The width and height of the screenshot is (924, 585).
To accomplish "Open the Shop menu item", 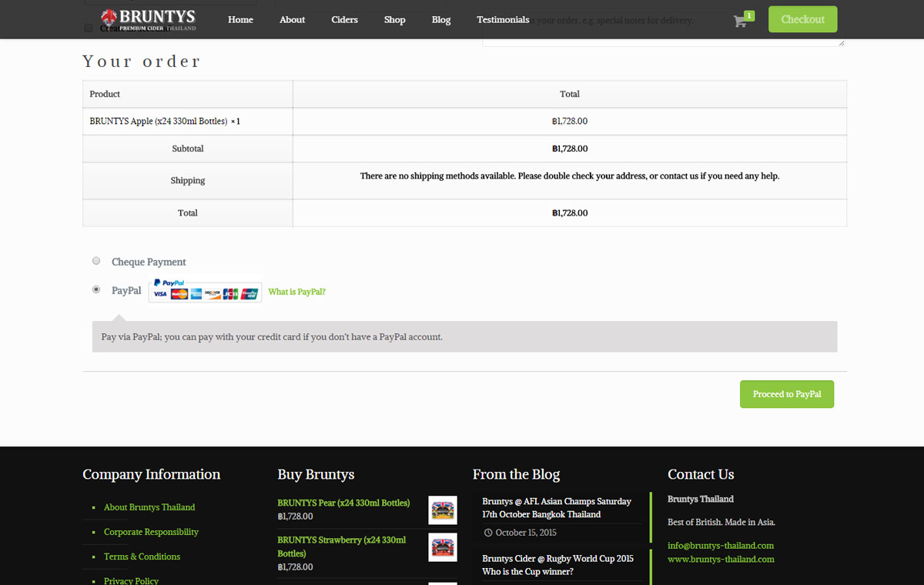I will coord(394,19).
